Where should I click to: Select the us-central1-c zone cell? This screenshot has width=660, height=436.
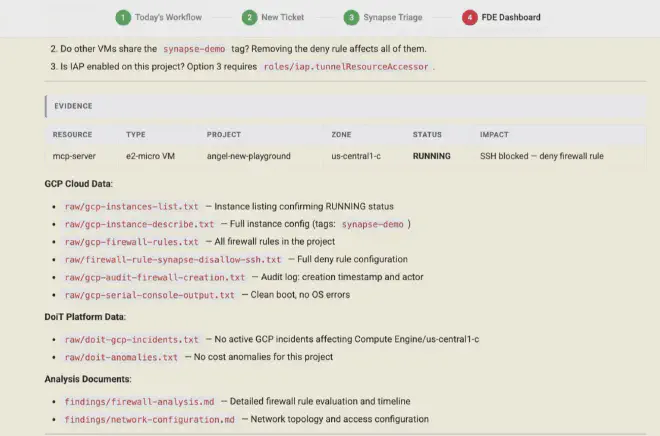[x=356, y=156]
